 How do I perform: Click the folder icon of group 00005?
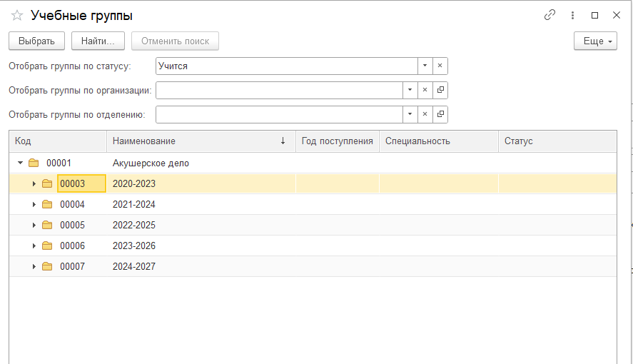(47, 225)
